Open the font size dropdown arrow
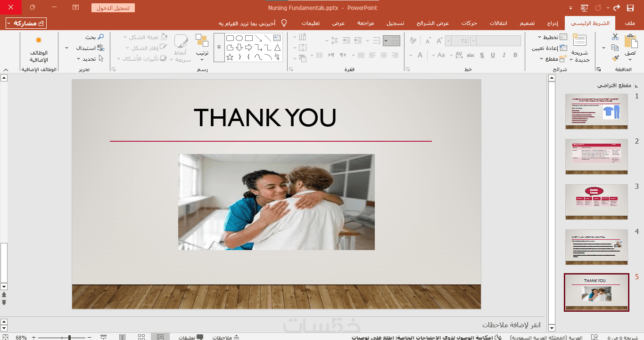644x340 pixels. (x=448, y=41)
